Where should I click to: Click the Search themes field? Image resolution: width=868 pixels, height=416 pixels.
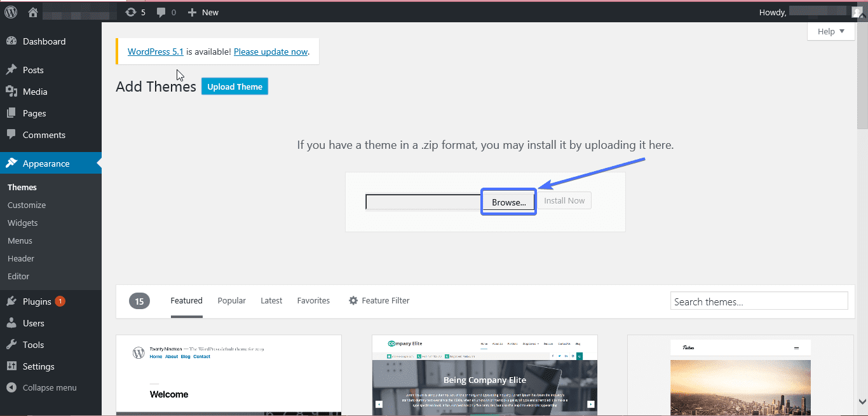[x=759, y=301]
